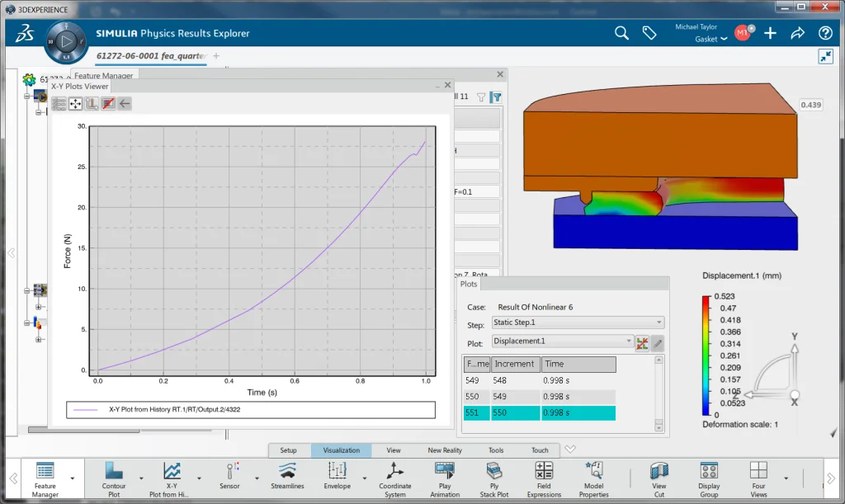The width and height of the screenshot is (845, 504).
Task: Toggle the crossed-out red plot icon in viewer toolbar
Action: [x=108, y=104]
